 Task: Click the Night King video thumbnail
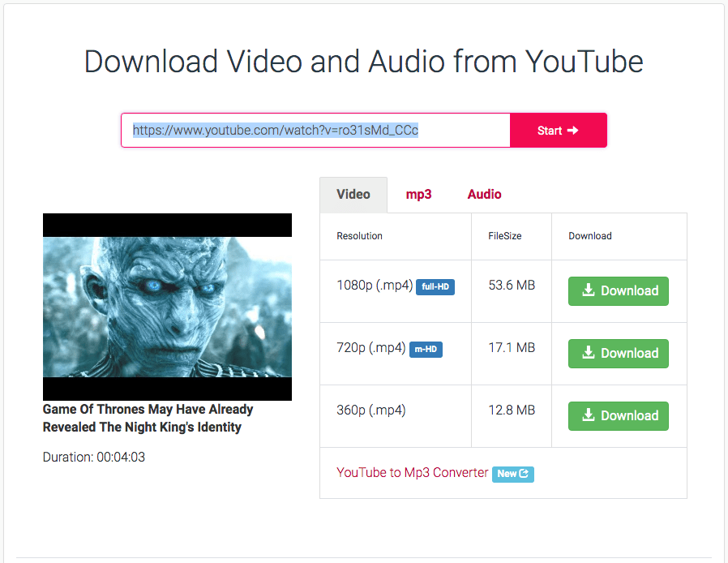coord(167,307)
